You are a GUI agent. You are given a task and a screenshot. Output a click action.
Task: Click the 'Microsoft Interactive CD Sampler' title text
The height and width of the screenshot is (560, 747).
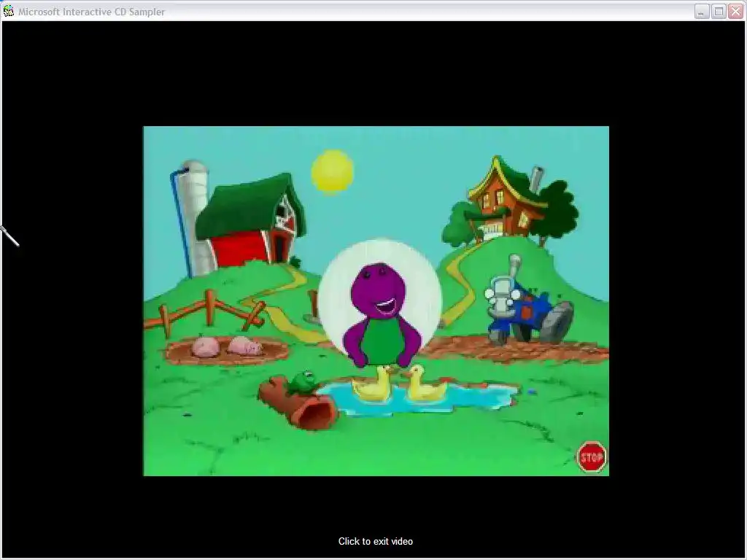[x=91, y=12]
